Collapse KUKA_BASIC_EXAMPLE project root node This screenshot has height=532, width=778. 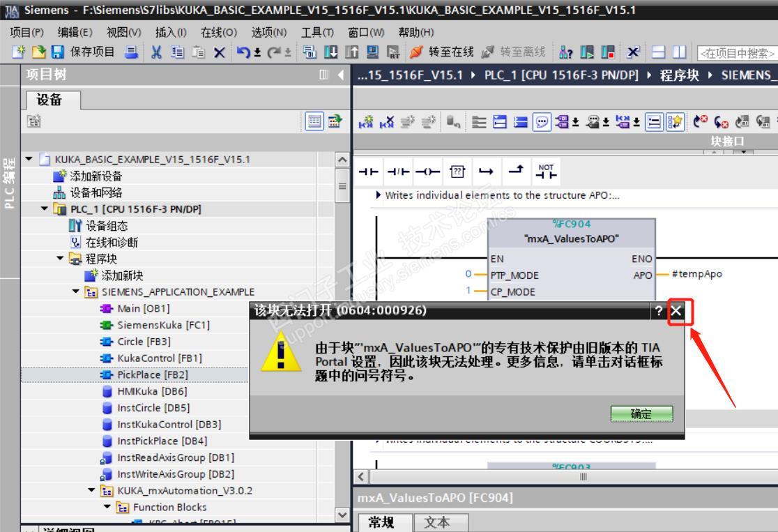29,159
